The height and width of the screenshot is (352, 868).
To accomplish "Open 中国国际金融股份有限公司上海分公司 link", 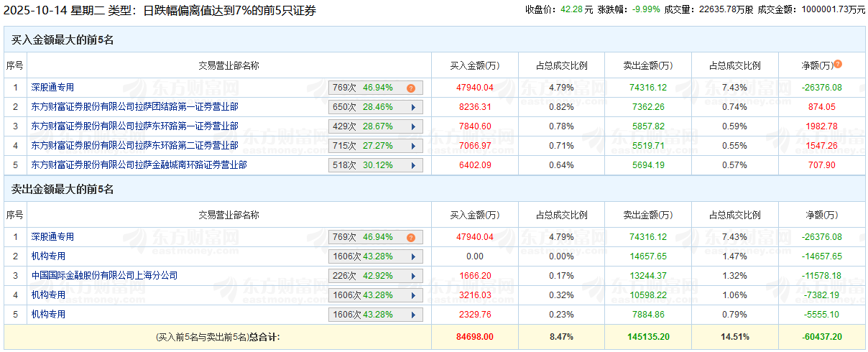I will coord(104,276).
